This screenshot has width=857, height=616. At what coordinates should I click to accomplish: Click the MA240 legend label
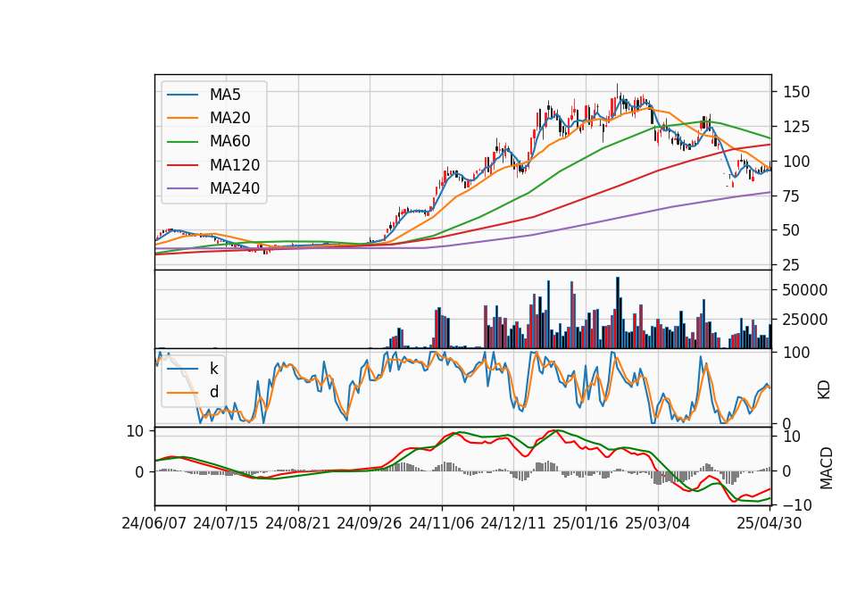pyautogui.click(x=235, y=188)
